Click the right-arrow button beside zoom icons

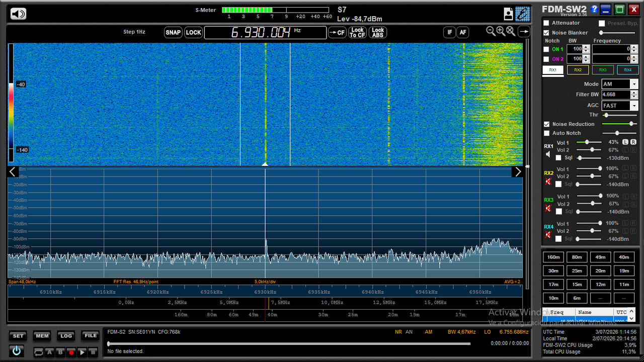tap(524, 32)
